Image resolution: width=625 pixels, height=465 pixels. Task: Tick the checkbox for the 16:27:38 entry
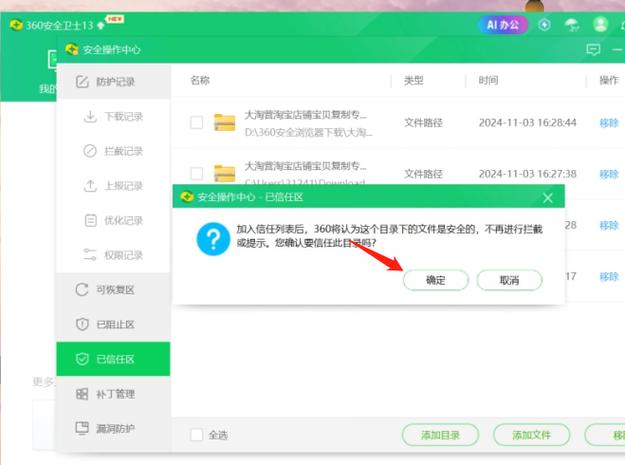click(x=197, y=173)
